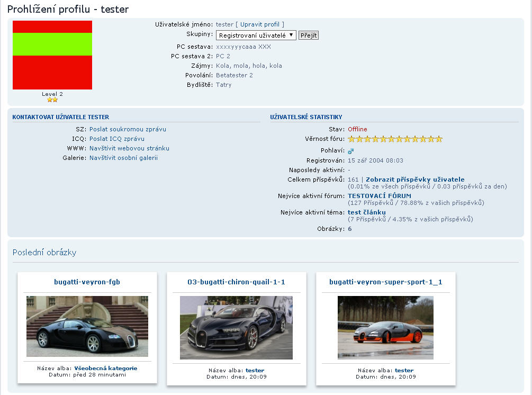Click the Upravit profil link
The height and width of the screenshot is (395, 532).
pos(262,24)
